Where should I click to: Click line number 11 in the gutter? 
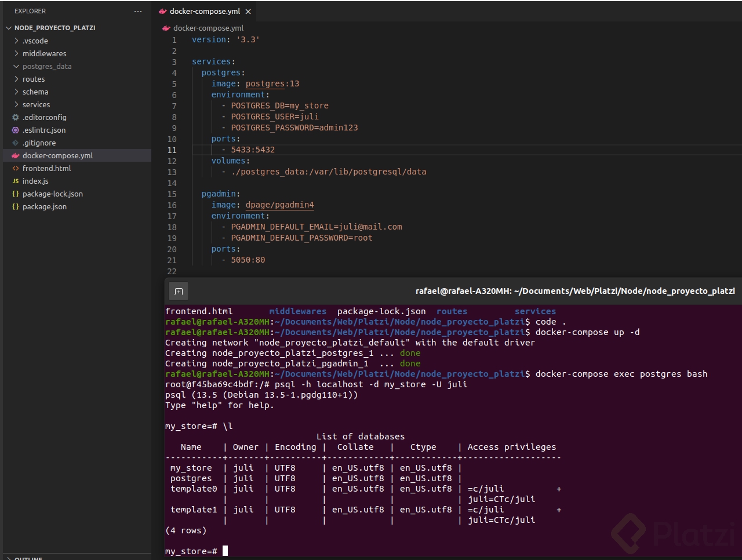click(x=172, y=150)
